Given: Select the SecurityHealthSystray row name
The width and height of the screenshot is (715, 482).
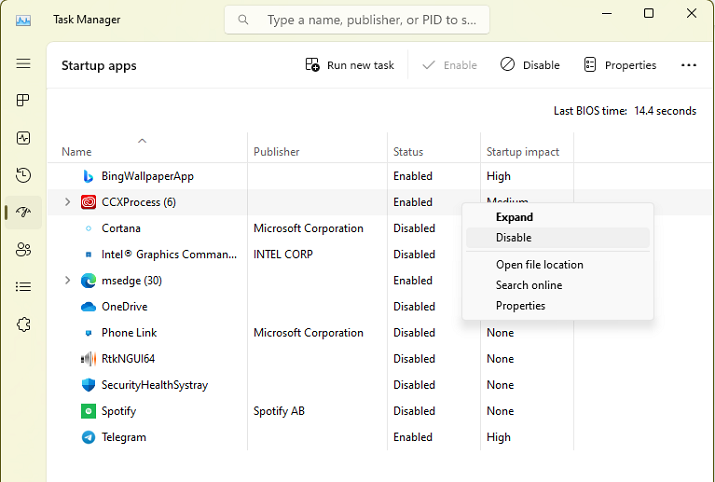Looking at the screenshot, I should coord(154,385).
